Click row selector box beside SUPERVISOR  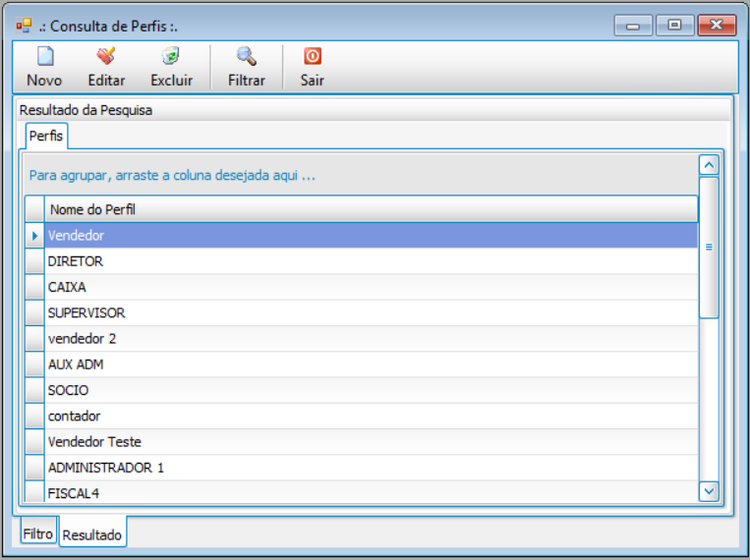34,312
